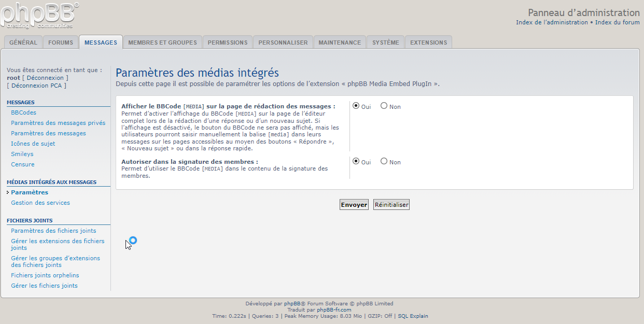
Task: Open the Général tab
Action: click(x=23, y=43)
